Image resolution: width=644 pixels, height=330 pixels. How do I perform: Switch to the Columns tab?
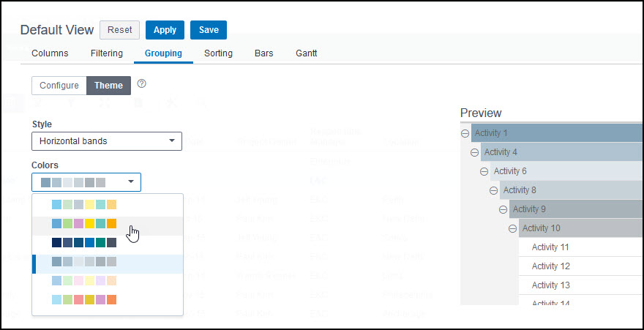(50, 53)
